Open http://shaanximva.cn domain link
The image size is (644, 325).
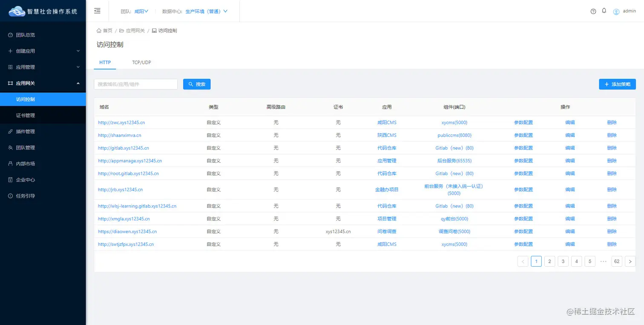click(x=120, y=135)
